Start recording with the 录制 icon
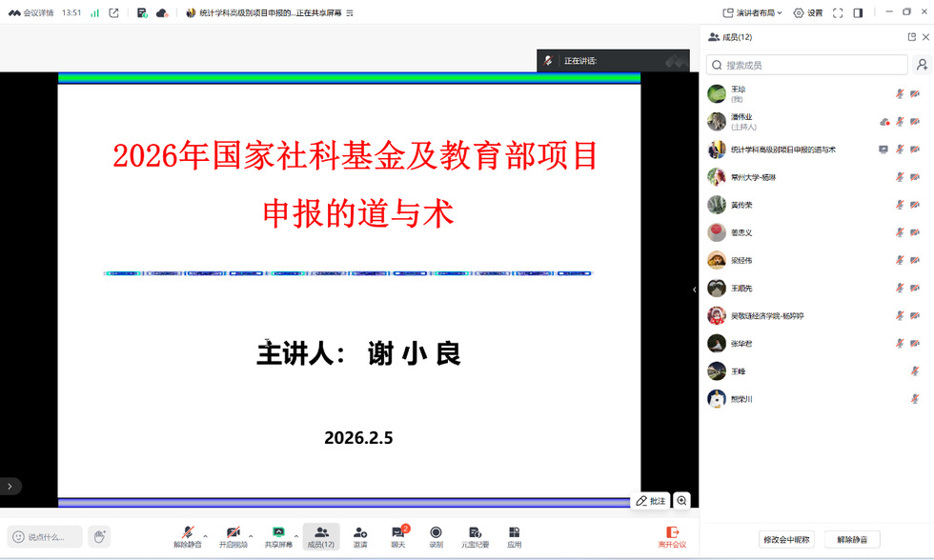Screen dimensions: 934x560 pos(436,535)
